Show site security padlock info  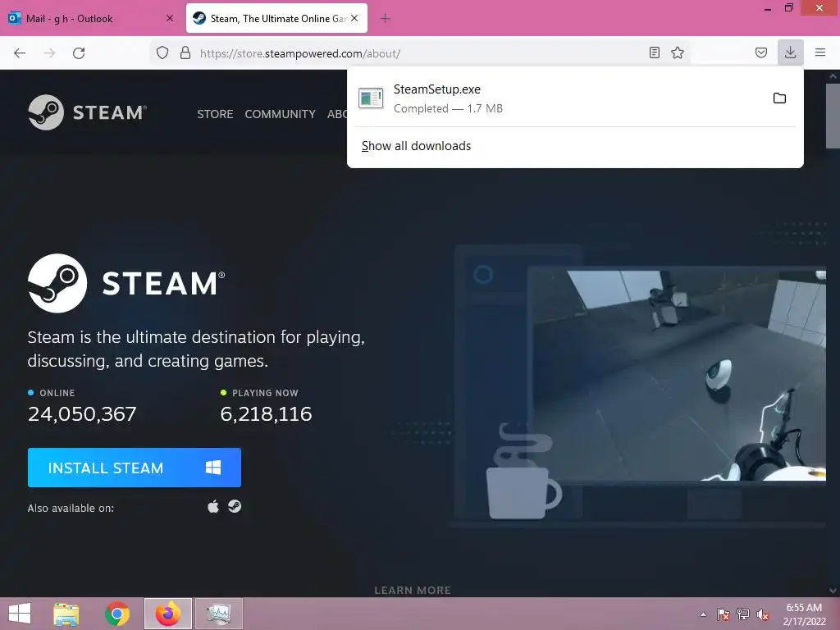(x=185, y=52)
